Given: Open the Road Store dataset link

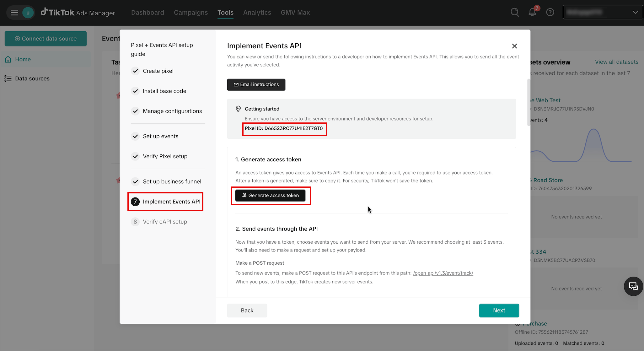Looking at the screenshot, I should pos(547,180).
